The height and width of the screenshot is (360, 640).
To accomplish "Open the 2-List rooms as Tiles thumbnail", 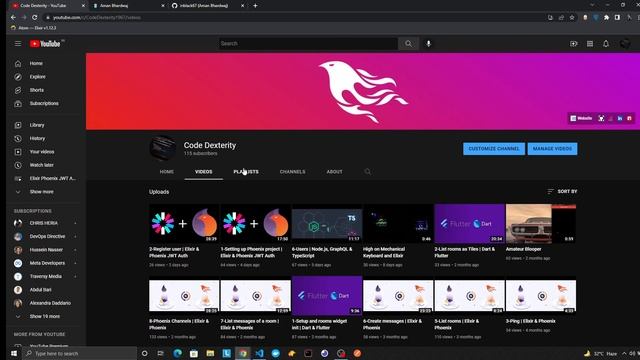I will (x=469, y=224).
